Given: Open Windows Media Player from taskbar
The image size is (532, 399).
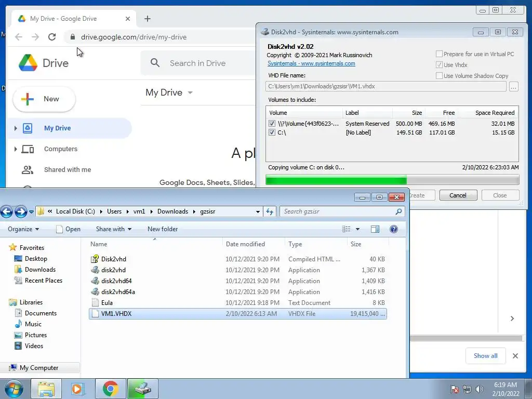Looking at the screenshot, I should (x=78, y=389).
